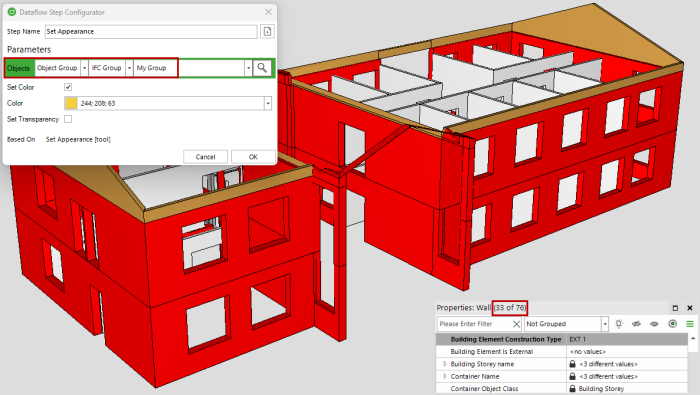This screenshot has width=700, height=395.
Task: Click the Step Name input field
Action: [x=151, y=32]
